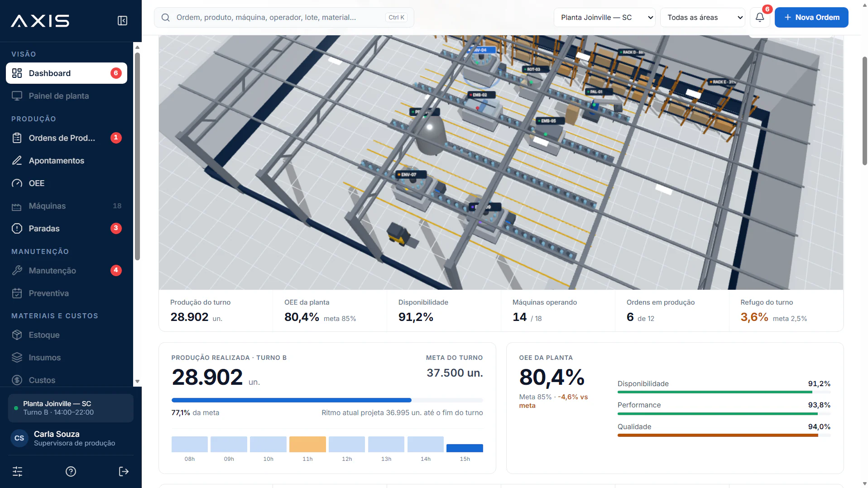868x488 pixels.
Task: Open the Apontamentos menu item
Action: click(67, 161)
